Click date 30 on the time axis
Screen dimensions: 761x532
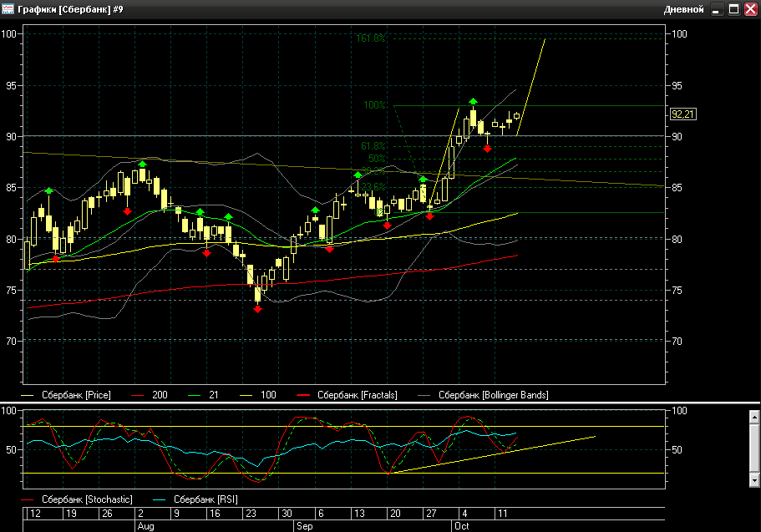point(287,514)
